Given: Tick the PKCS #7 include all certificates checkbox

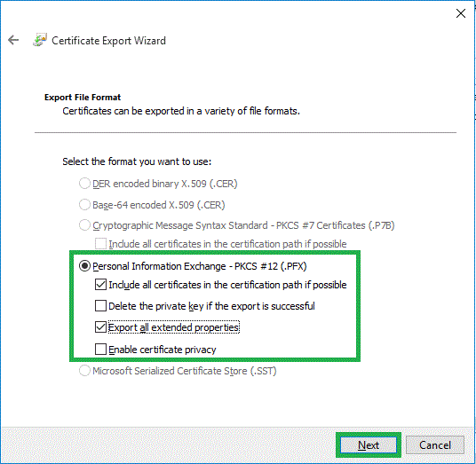Looking at the screenshot, I should point(100,243).
